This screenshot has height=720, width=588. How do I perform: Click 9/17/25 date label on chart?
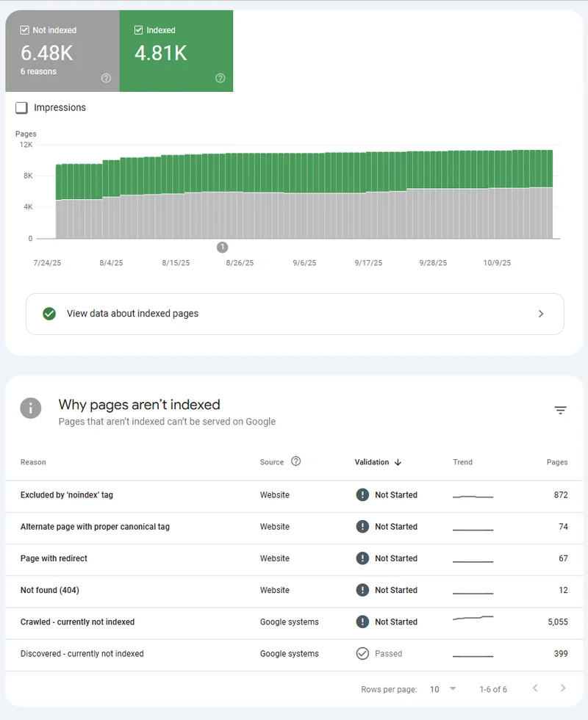[x=368, y=263]
